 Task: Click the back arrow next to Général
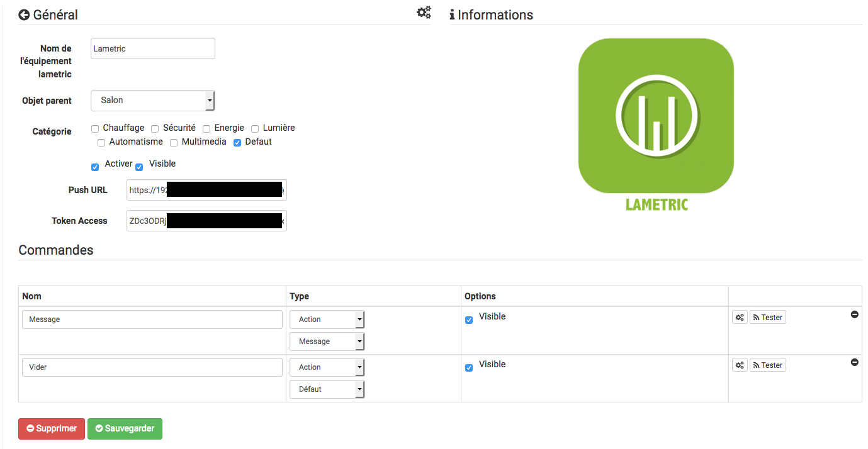point(24,15)
